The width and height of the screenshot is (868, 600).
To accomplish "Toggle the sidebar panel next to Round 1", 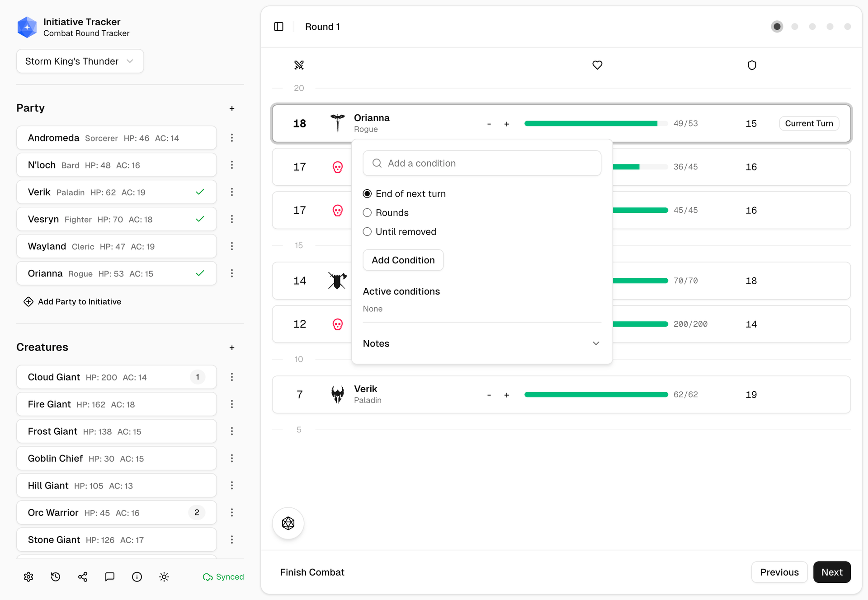I will click(278, 27).
